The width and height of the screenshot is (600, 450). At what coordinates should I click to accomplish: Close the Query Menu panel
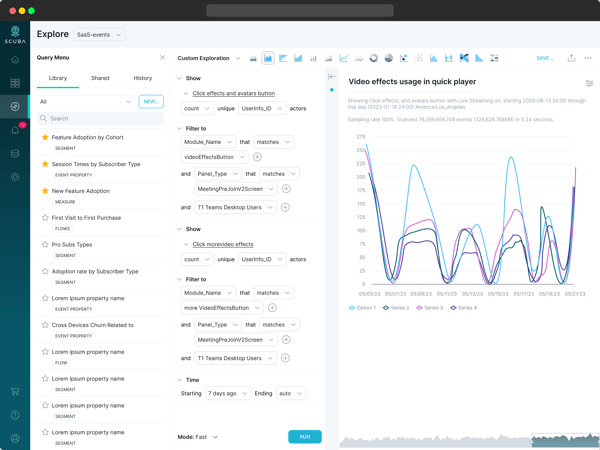coord(162,58)
